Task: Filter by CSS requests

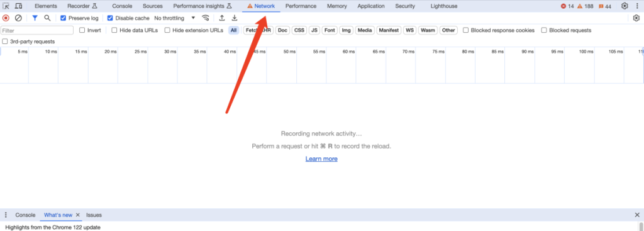Action: (x=299, y=30)
